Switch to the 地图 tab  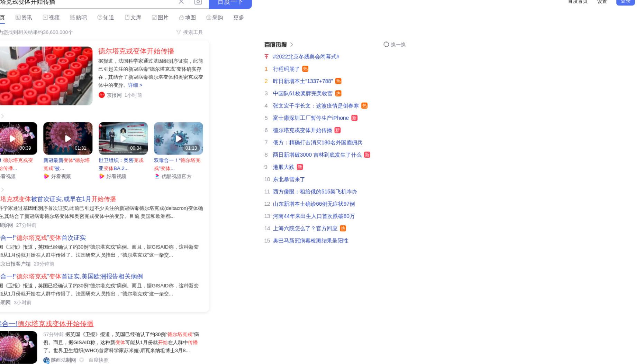pyautogui.click(x=187, y=18)
